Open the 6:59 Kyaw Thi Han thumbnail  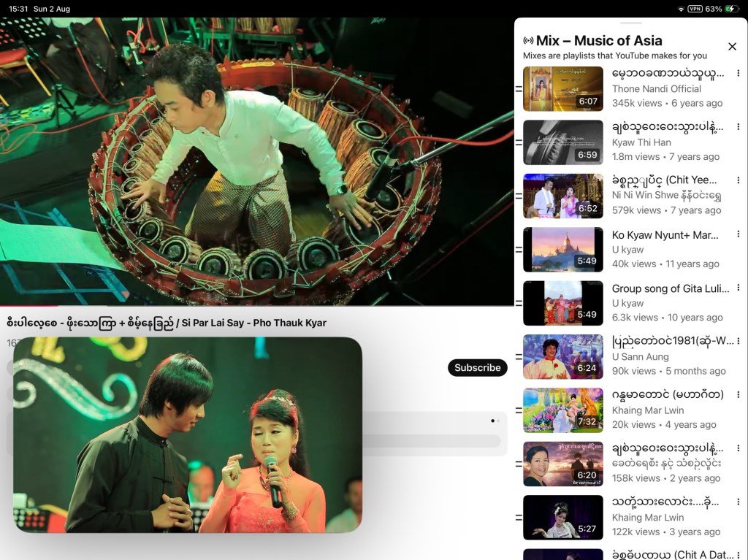[x=563, y=142]
